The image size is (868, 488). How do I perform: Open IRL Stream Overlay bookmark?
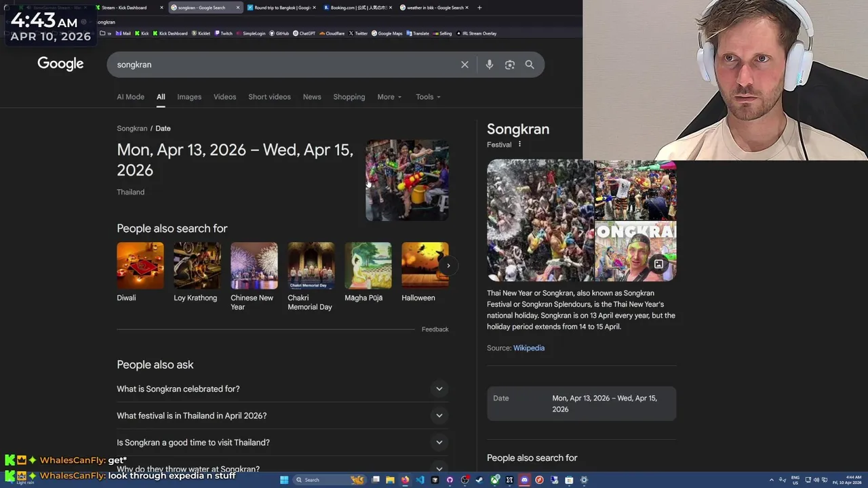(x=476, y=33)
